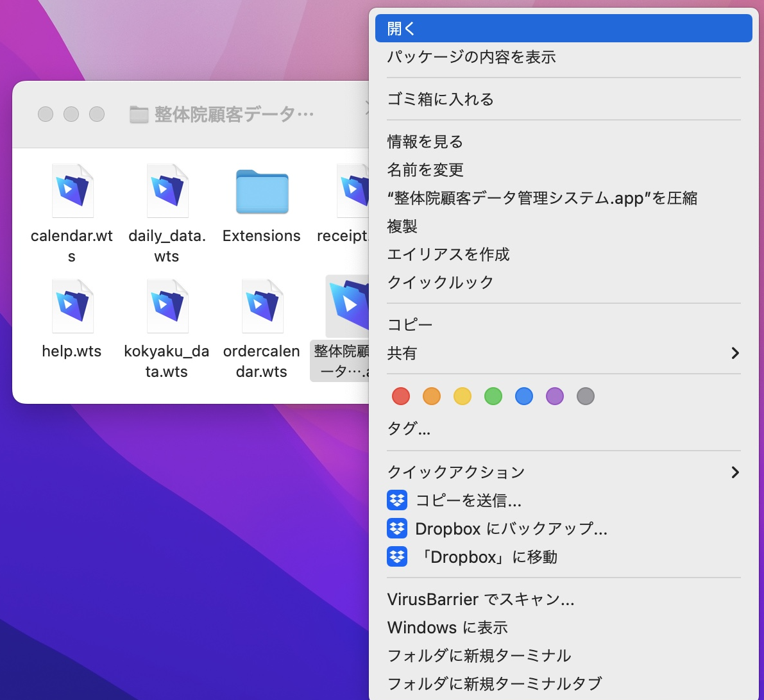The width and height of the screenshot is (764, 700).
Task: Select 名前を変更 to rename
Action: click(427, 170)
